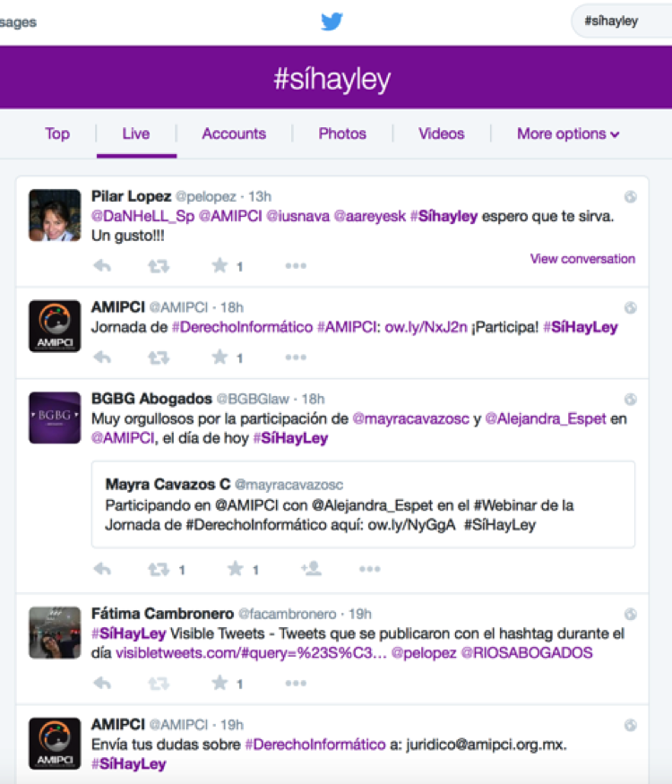Open AMIPCI avatar on the 19h tweet

(x=55, y=744)
